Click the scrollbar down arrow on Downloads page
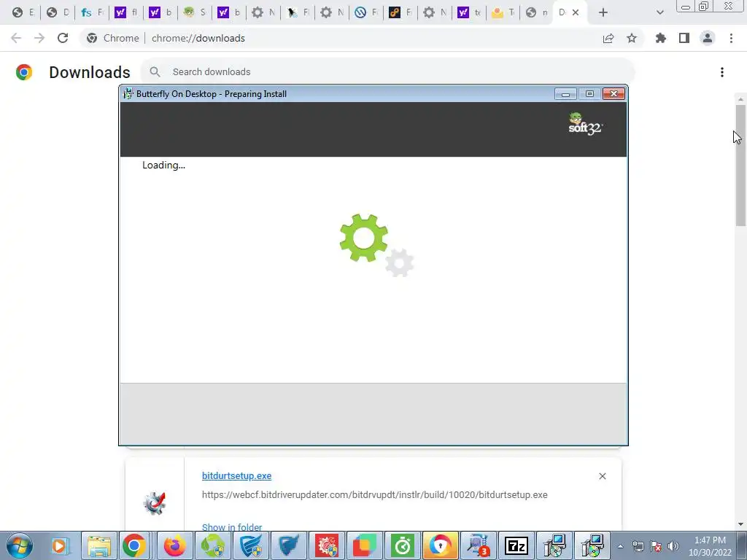Image resolution: width=747 pixels, height=560 pixels. pos(740,524)
